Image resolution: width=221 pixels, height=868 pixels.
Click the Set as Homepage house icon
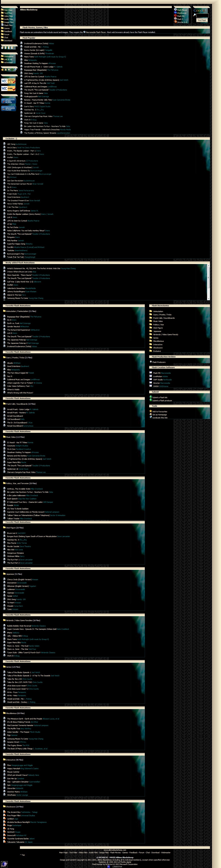pyautogui.click(x=151, y=414)
